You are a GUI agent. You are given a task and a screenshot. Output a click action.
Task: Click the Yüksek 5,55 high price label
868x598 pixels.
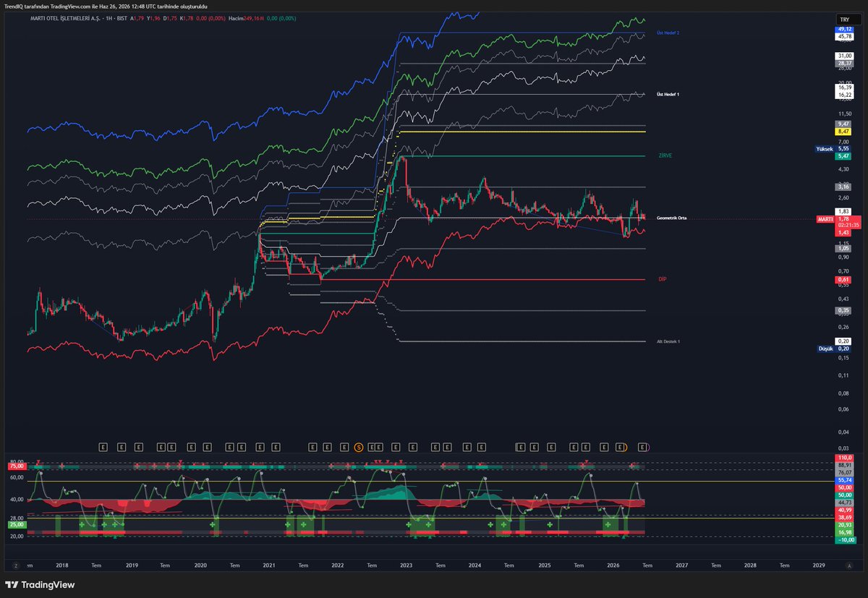click(x=834, y=148)
